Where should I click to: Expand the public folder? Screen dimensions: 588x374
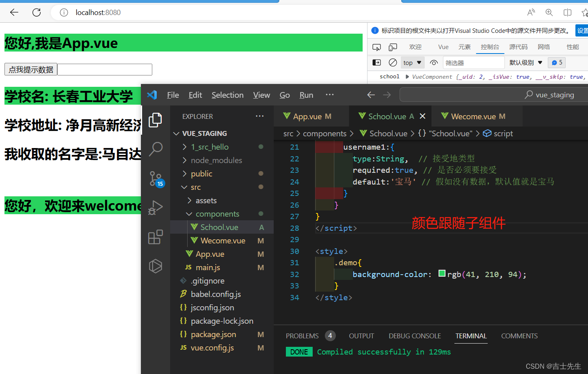(185, 174)
